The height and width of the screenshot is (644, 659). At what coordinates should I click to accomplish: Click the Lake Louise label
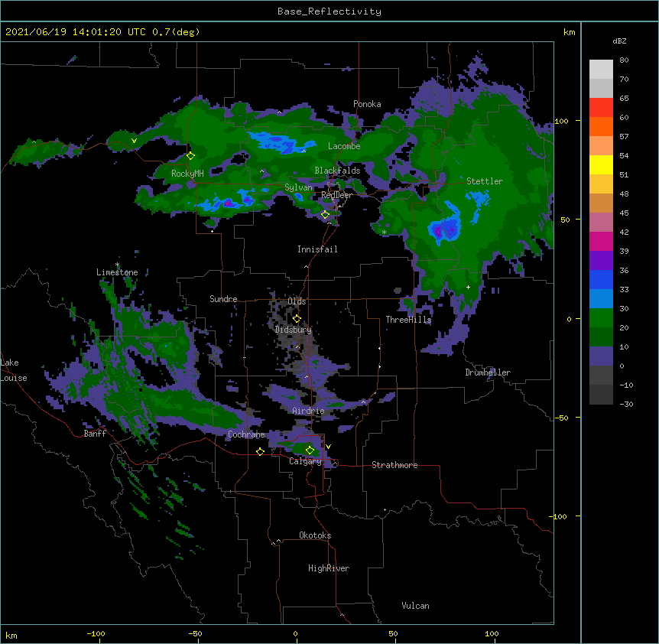click(x=14, y=370)
